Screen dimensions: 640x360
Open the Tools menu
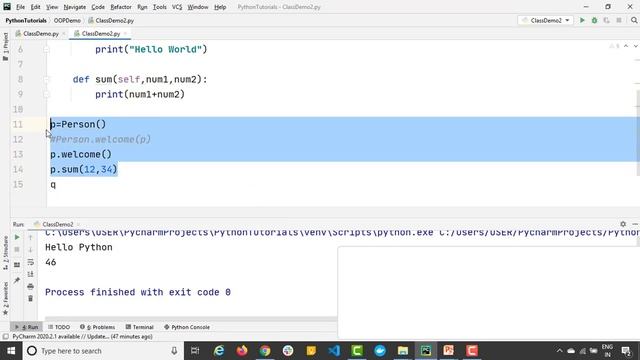click(x=160, y=7)
